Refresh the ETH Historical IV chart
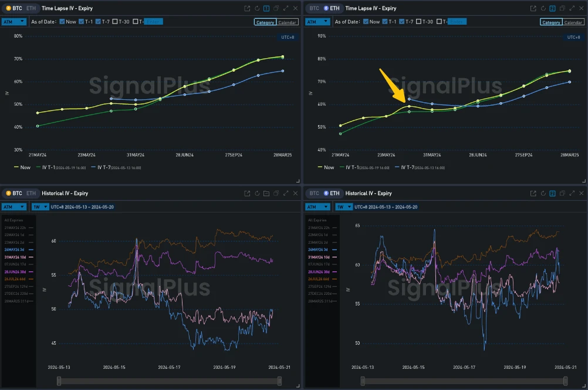The height and width of the screenshot is (390, 588). [x=543, y=193]
